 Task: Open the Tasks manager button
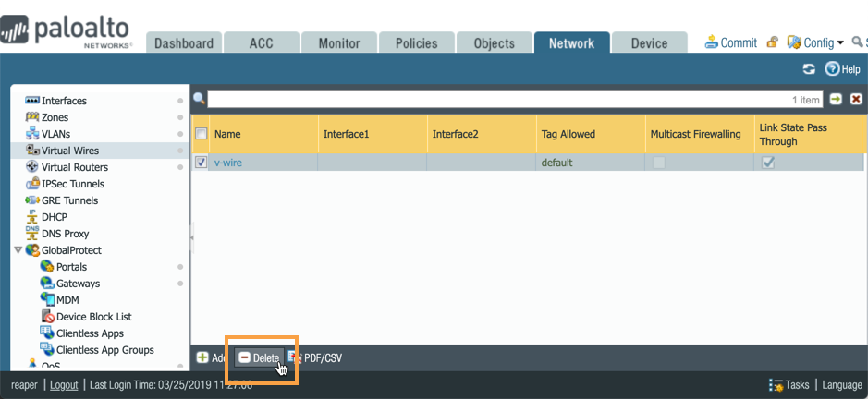(789, 385)
